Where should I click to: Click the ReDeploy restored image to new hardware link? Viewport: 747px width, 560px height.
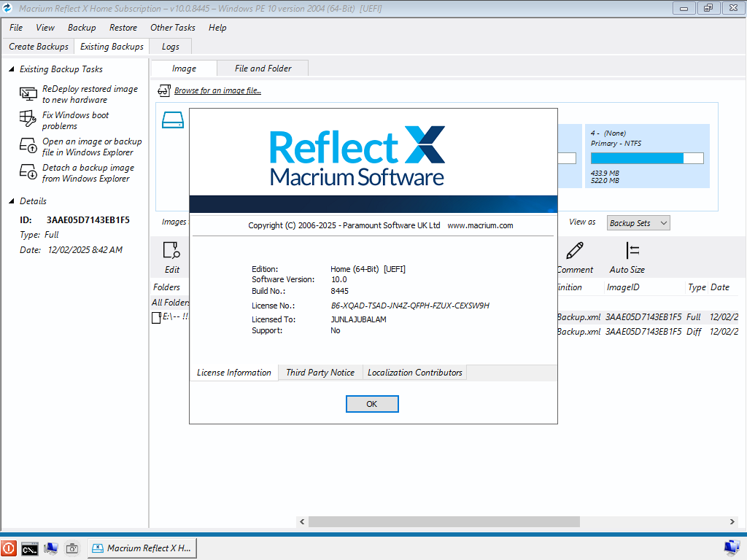90,94
